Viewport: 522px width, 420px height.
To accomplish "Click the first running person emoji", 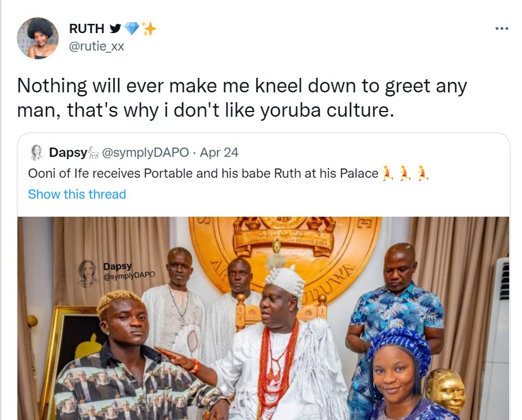I will tap(388, 173).
